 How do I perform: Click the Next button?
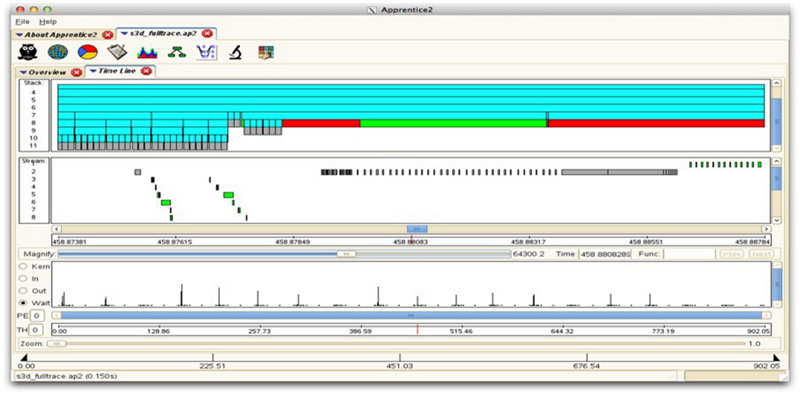(762, 254)
